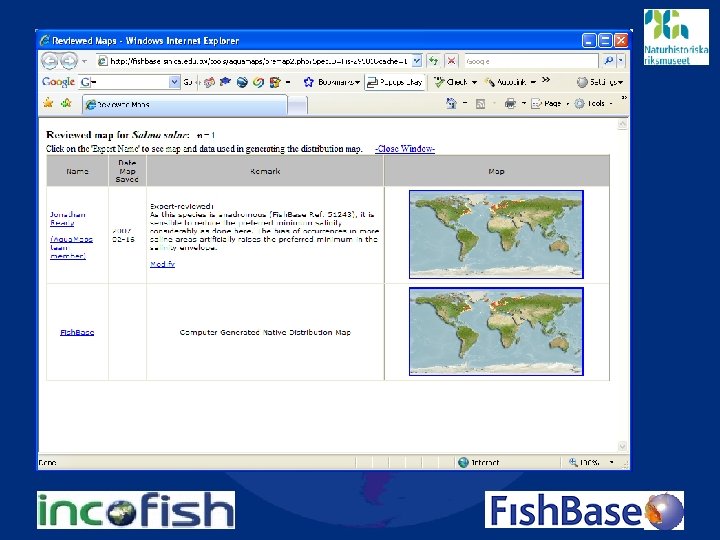
Task: Click the magnifier search button
Action: [x=608, y=61]
